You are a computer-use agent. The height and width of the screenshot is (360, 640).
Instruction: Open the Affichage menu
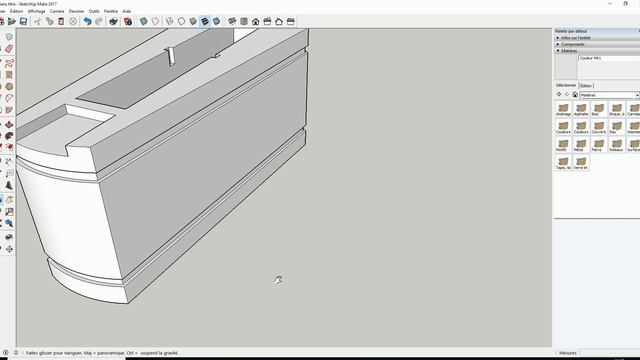tap(36, 11)
